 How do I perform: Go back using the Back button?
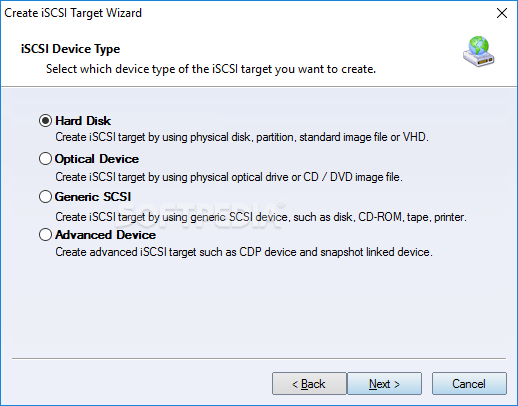[309, 384]
